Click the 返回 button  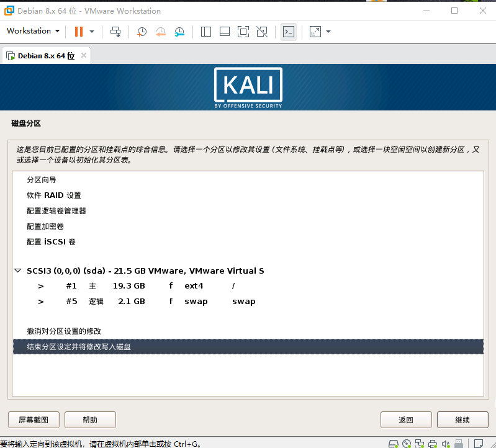point(406,420)
